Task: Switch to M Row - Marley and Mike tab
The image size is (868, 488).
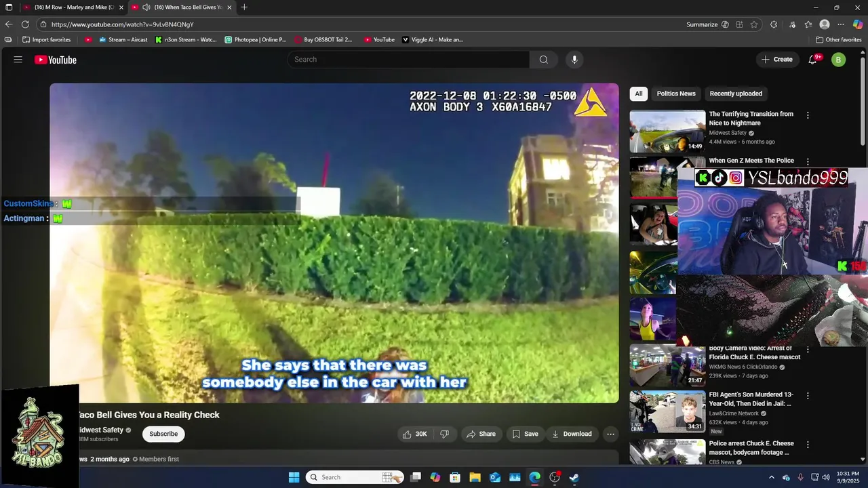Action: (73, 7)
